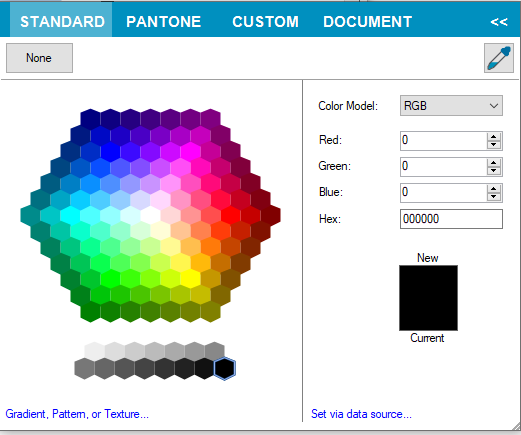Pick the bright yellow hexagon swatch
Viewport: 521px width, 435px height.
tap(190, 279)
